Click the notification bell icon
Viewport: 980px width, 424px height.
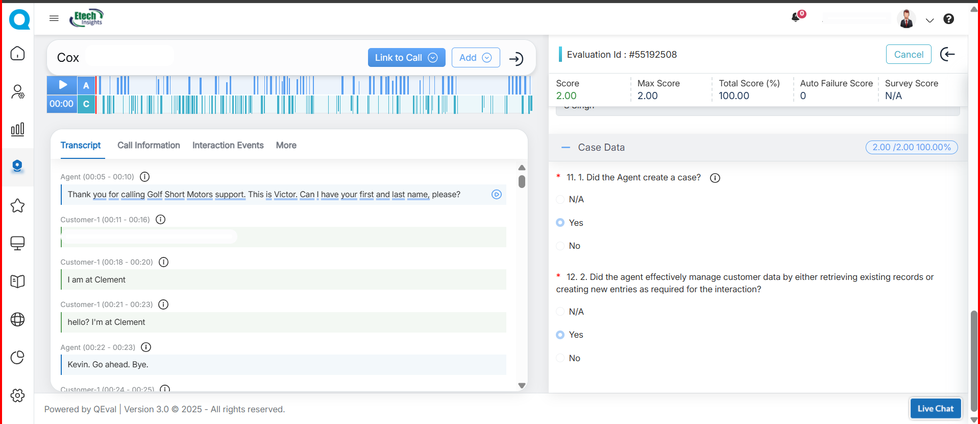796,18
